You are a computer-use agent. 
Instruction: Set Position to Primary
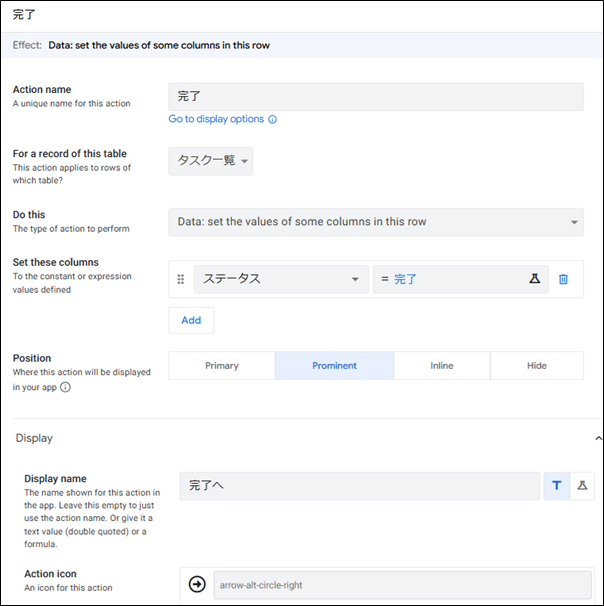pos(222,366)
